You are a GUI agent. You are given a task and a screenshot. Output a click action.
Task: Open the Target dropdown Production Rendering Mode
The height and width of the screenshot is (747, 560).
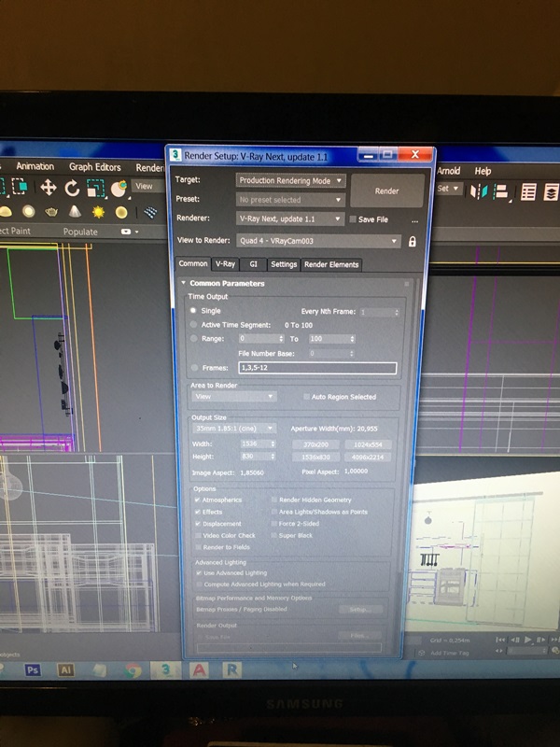290,180
